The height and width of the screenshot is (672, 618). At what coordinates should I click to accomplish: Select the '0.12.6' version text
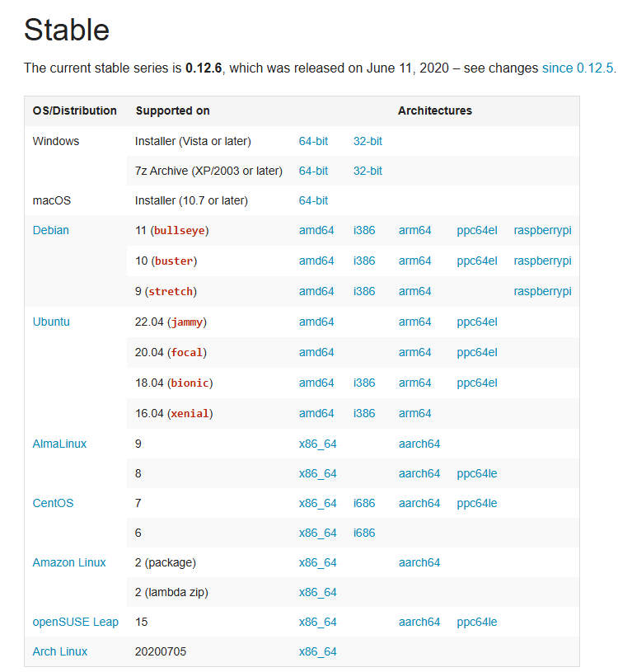[x=204, y=68]
